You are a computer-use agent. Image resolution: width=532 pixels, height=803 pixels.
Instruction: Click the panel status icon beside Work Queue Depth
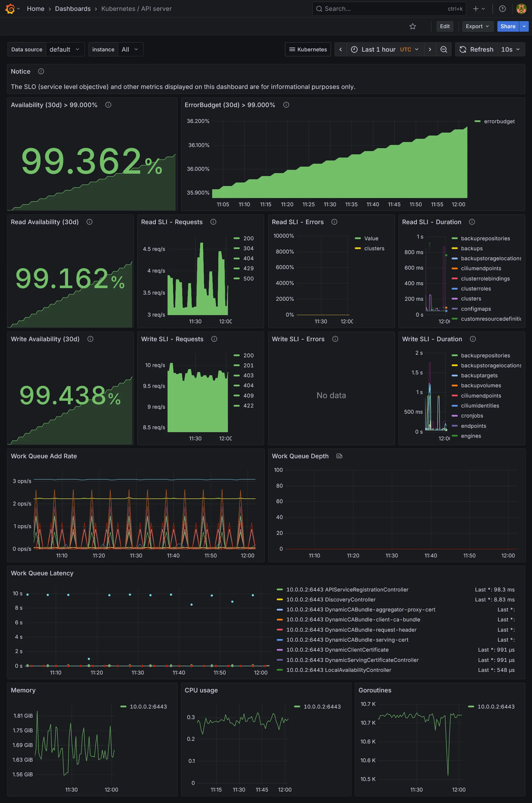point(339,456)
